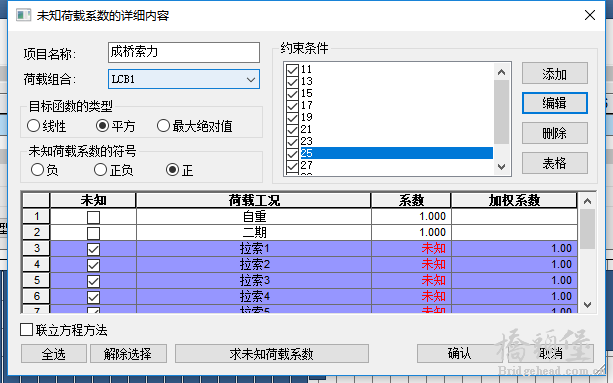613x383 pixels.
Task: Uncheck the unknown box for 拉索4
Action: click(x=93, y=297)
